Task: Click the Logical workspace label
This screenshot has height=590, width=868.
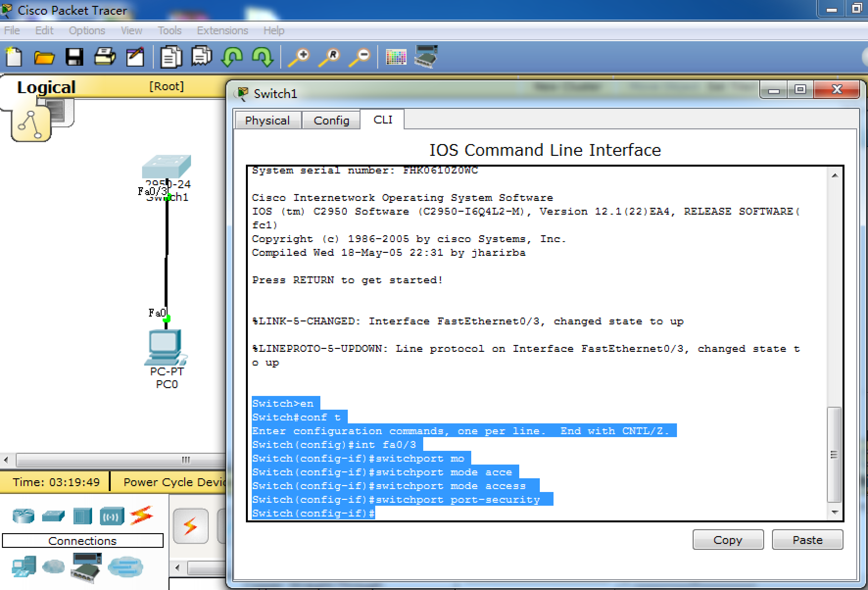Action: (x=46, y=87)
